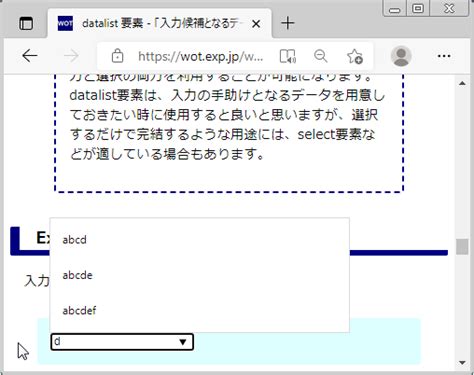Click the text 'どが適している場合もあります。'
The width and height of the screenshot is (474, 375).
tap(167, 154)
